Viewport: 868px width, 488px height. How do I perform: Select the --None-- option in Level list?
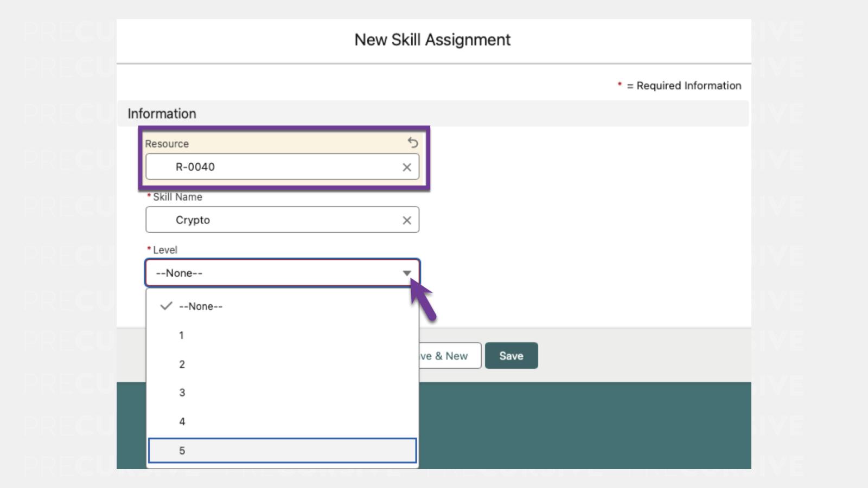201,306
